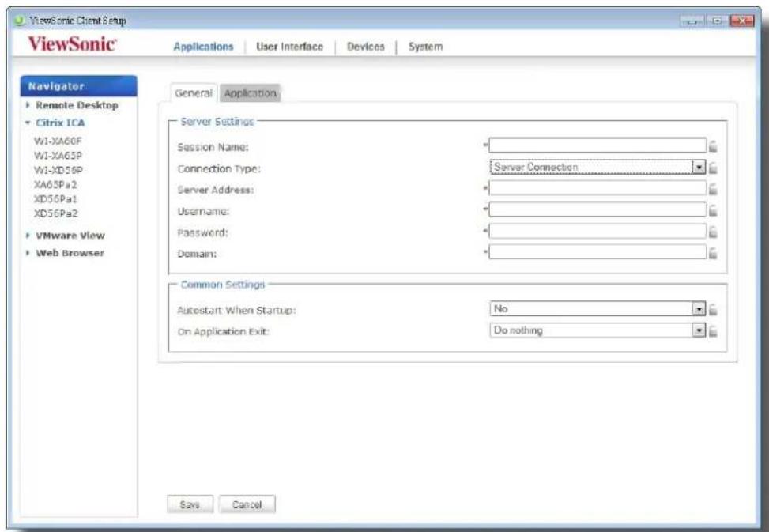Select the WI-XA65P connection entry
Screen dimensions: 769x532
[58, 156]
